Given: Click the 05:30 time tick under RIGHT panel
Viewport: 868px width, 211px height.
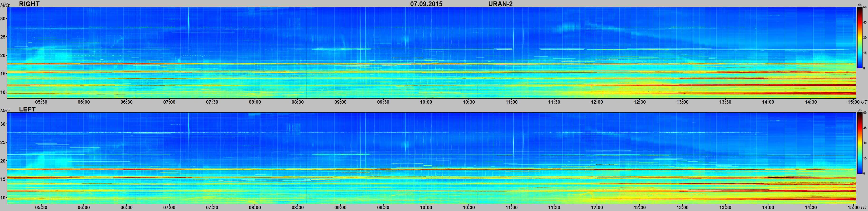Looking at the screenshot, I should click(41, 102).
